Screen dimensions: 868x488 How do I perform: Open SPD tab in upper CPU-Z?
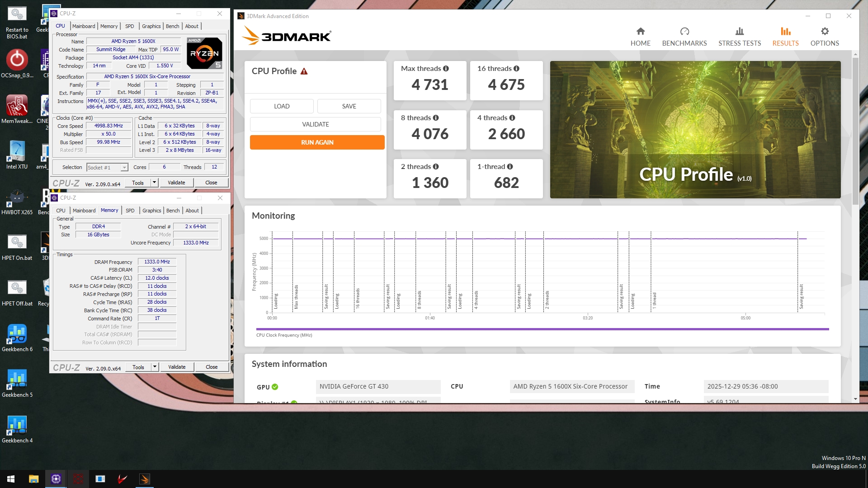(130, 26)
